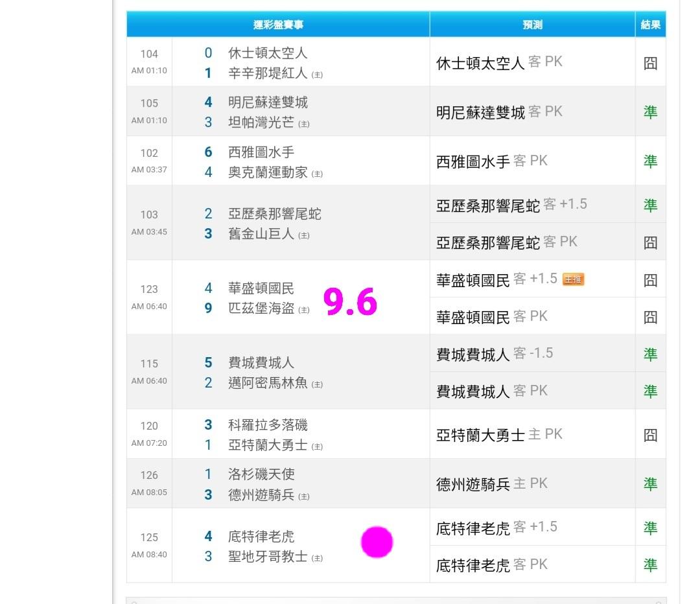Screen dimensions: 700x604
Task: Select the 主推 badge on 華盛頓國民 prediction
Action: tap(573, 279)
